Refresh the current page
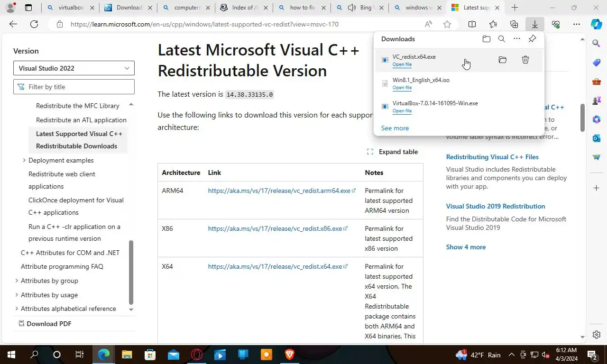Image resolution: width=607 pixels, height=364 pixels. (34, 24)
